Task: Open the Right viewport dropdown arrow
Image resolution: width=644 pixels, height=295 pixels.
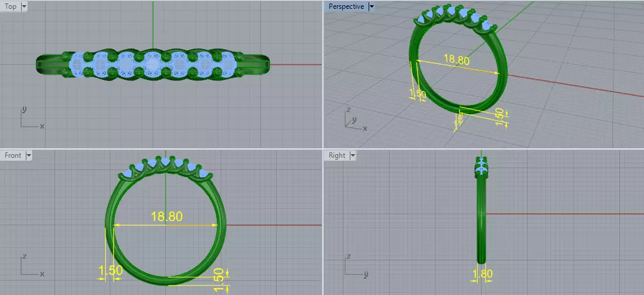Action: [x=353, y=155]
